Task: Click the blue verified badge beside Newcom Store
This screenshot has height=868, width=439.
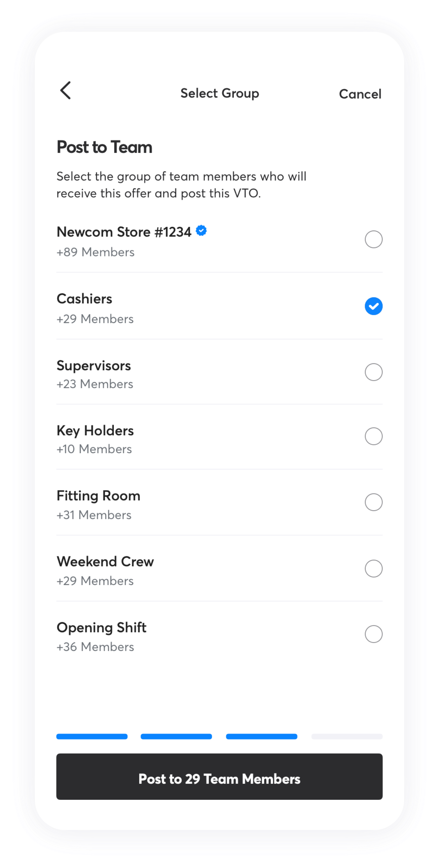Action: click(201, 231)
